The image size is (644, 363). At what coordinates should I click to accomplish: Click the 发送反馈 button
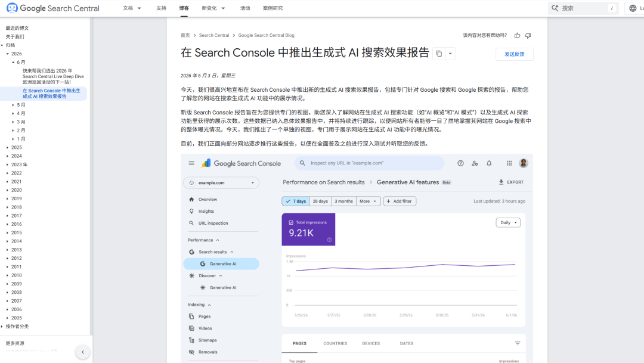click(514, 54)
